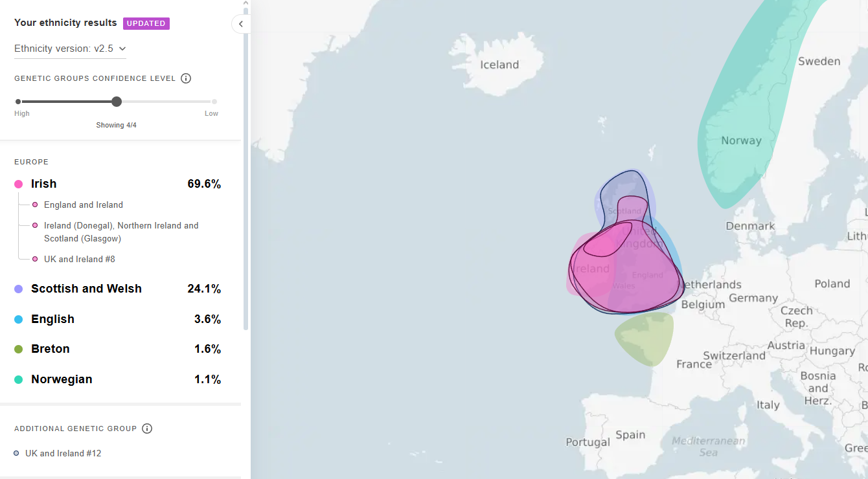The image size is (868, 479).
Task: Select the UK and Ireland #8 group
Action: [x=80, y=259]
